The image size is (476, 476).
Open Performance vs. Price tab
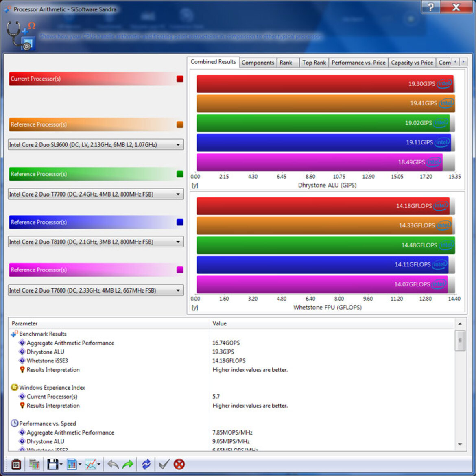pyautogui.click(x=358, y=63)
